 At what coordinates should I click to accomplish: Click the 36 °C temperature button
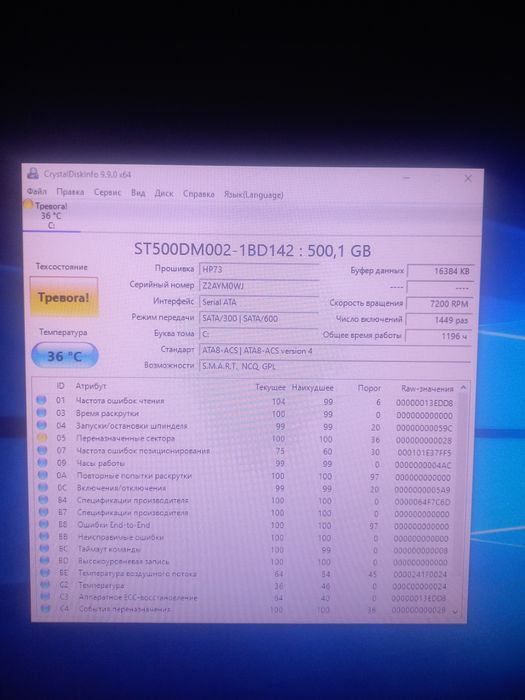(65, 356)
